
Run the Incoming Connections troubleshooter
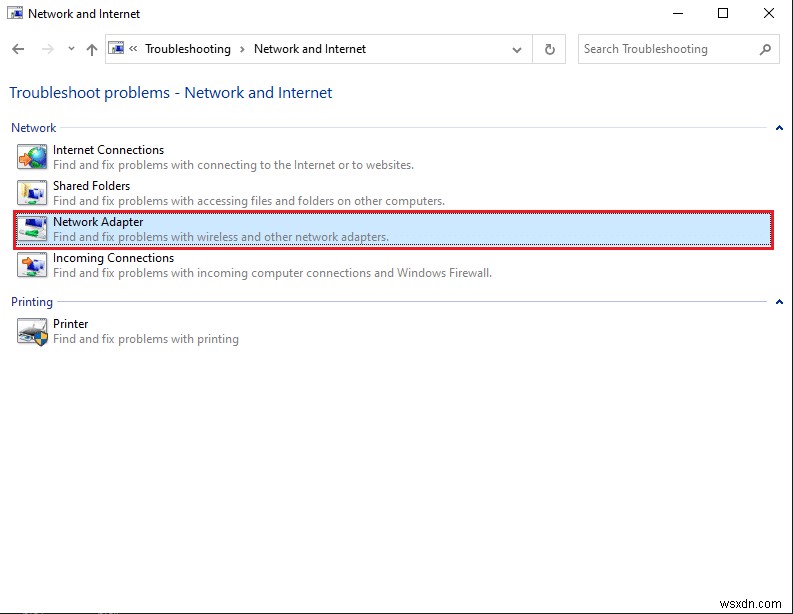113,258
